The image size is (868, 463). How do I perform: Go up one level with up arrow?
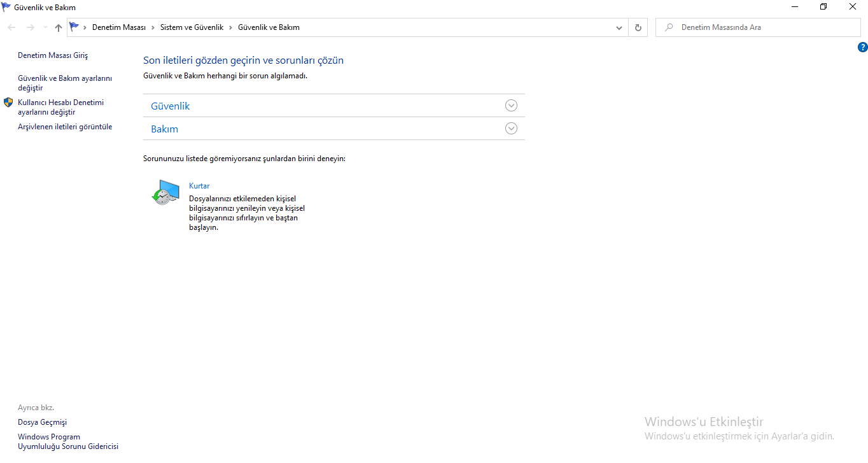tap(59, 27)
